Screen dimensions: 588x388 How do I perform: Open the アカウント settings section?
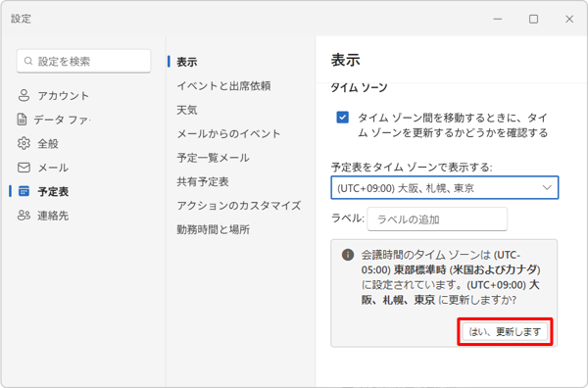click(53, 95)
